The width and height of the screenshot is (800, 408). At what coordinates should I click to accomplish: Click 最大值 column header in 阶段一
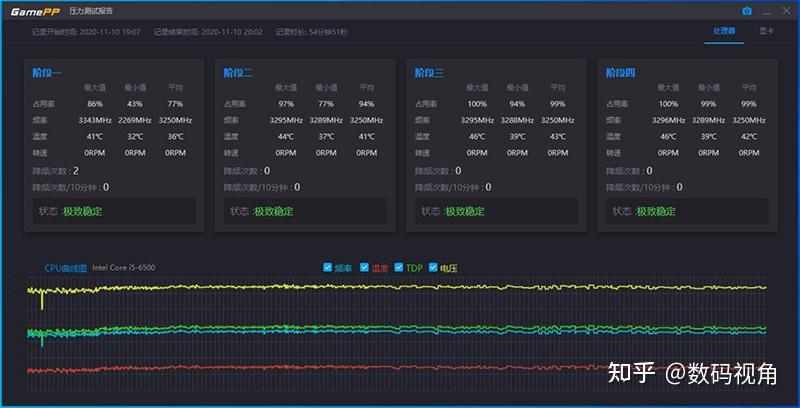pos(95,88)
